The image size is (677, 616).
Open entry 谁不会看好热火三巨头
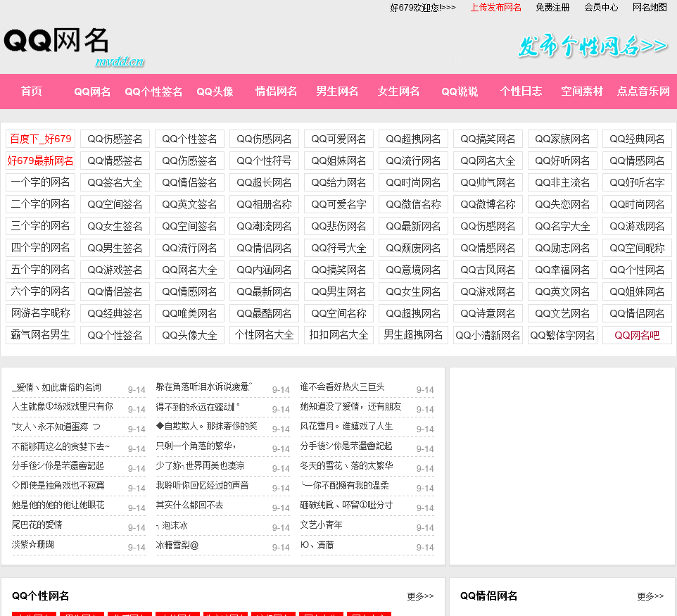tap(343, 387)
